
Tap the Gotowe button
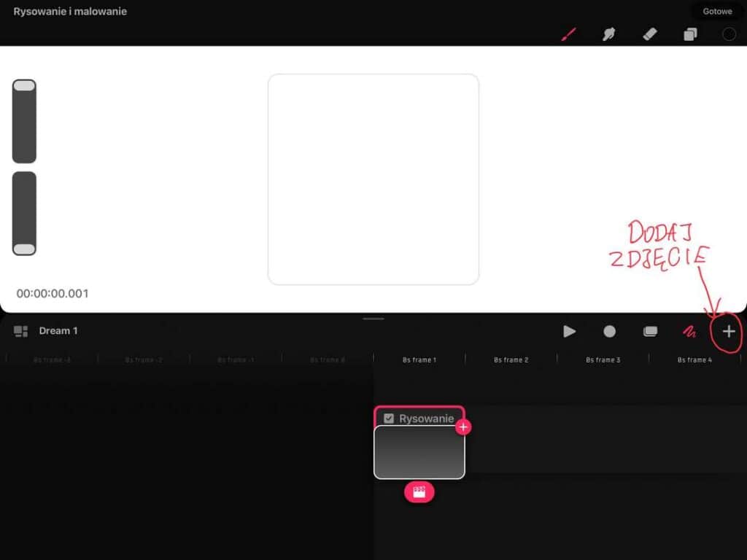tap(717, 12)
